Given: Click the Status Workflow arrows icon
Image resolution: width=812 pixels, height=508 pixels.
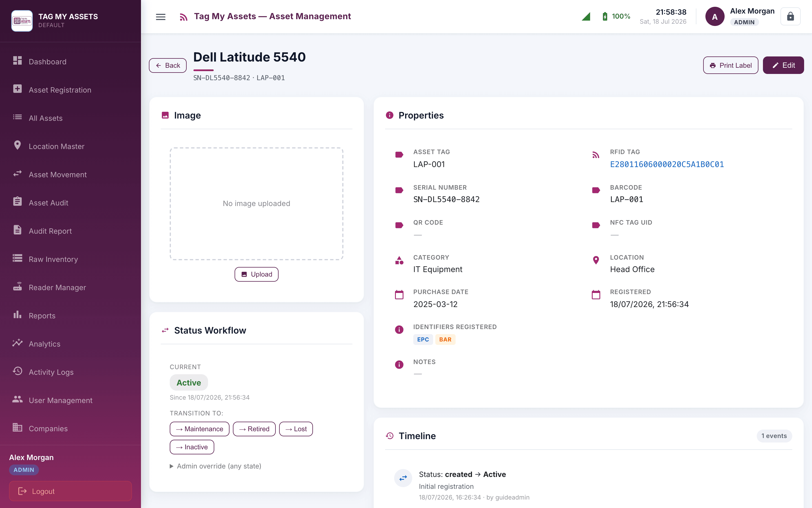Looking at the screenshot, I should point(165,330).
